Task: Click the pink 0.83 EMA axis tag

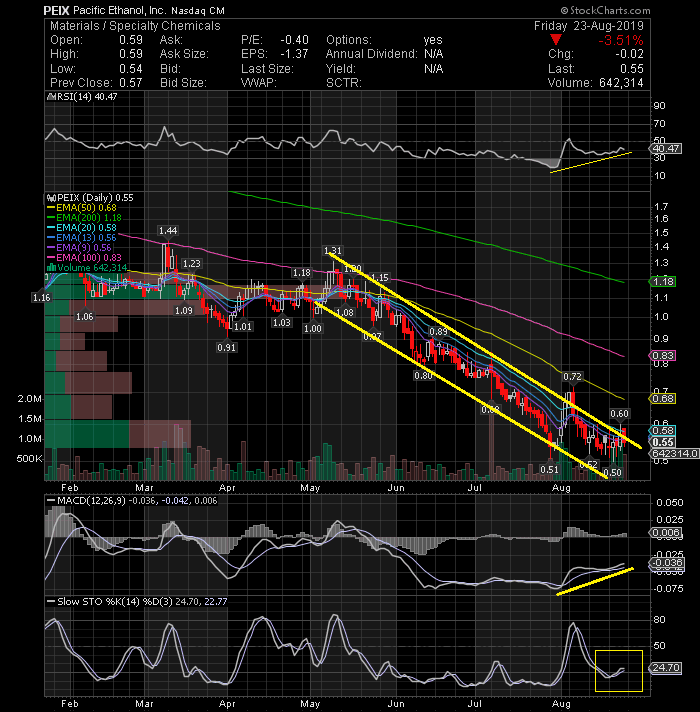Action: (x=663, y=356)
